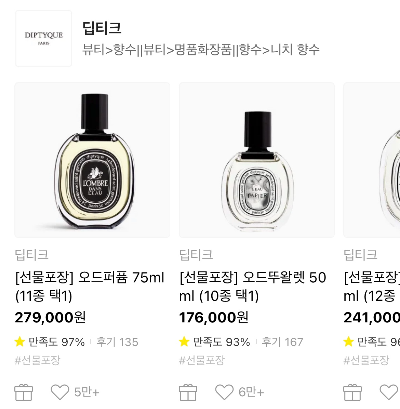Viewport: 400px width, 409px height.
Task: Toggle the heart icon on the third product
Action: (x=390, y=392)
